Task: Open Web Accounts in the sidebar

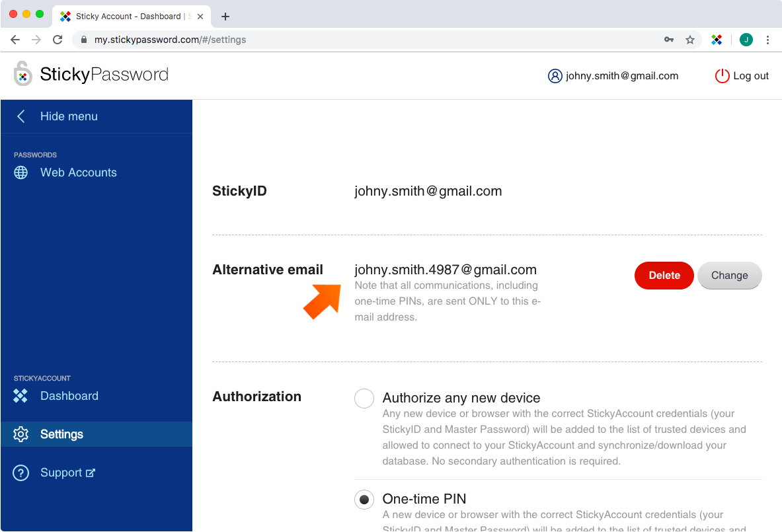Action: tap(78, 172)
